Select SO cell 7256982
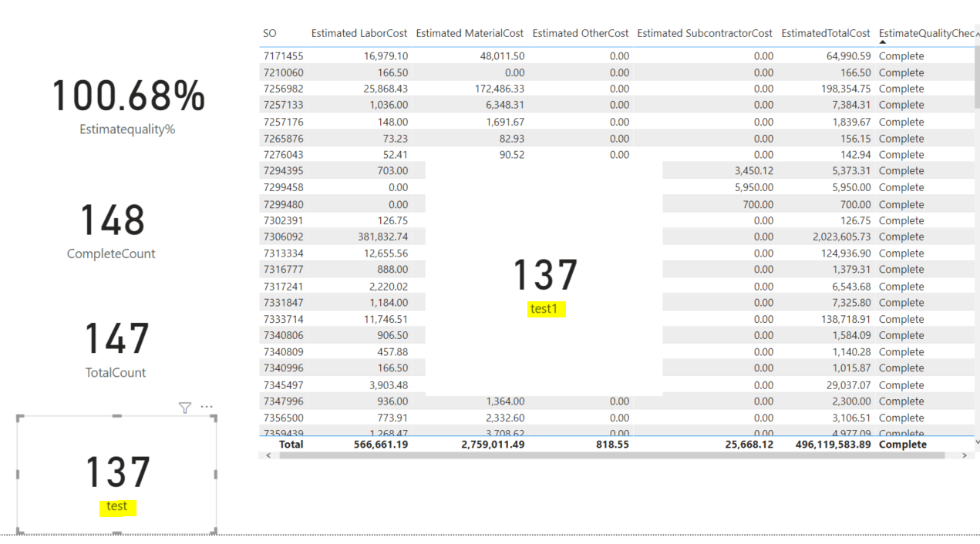 pyautogui.click(x=283, y=89)
